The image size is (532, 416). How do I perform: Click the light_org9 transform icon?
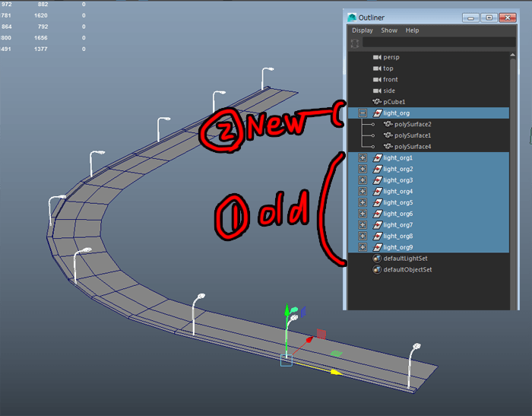pos(377,247)
